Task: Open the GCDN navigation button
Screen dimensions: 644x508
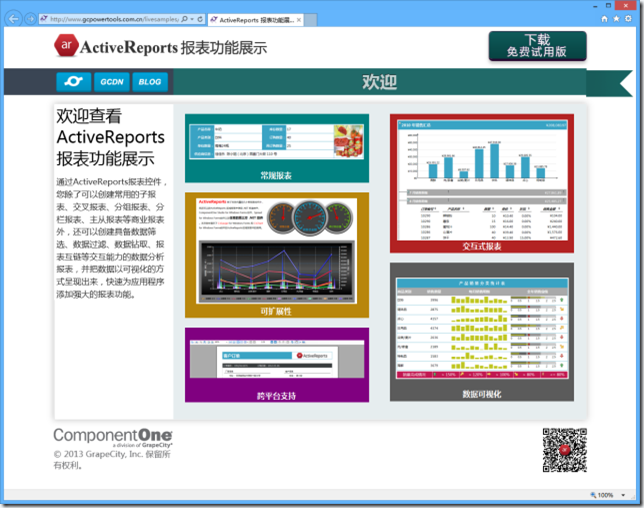Action: [112, 82]
